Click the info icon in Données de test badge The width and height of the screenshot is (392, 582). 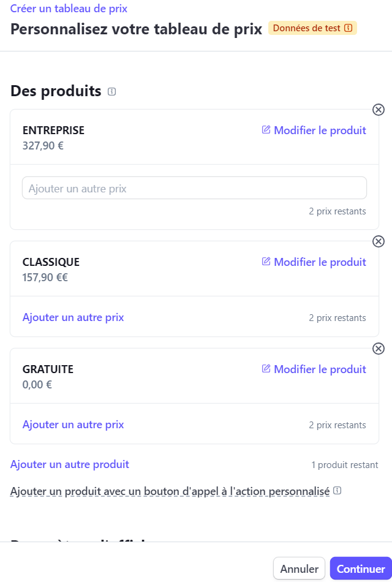point(348,28)
